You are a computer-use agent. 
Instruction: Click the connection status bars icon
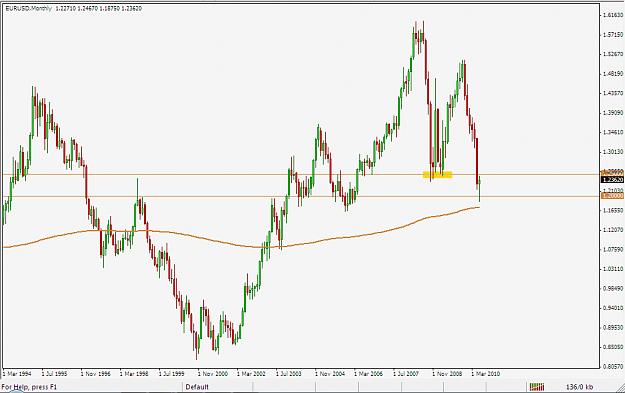tap(537, 387)
